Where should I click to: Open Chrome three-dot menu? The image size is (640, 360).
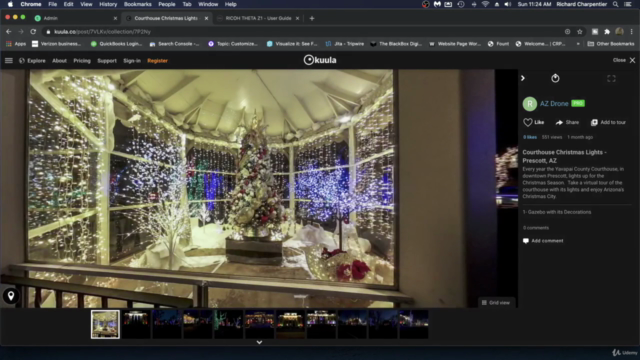pyautogui.click(x=631, y=31)
